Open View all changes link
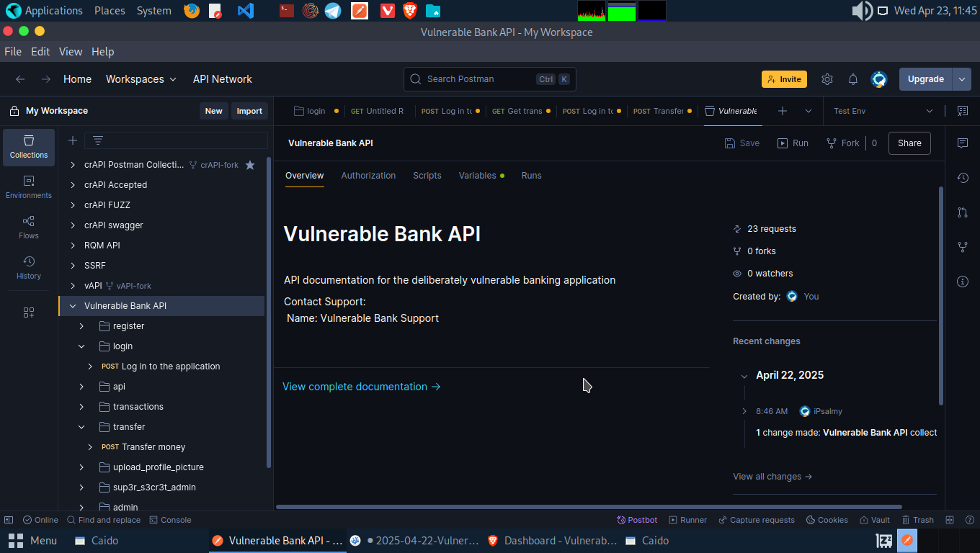This screenshot has height=553, width=980. [772, 477]
